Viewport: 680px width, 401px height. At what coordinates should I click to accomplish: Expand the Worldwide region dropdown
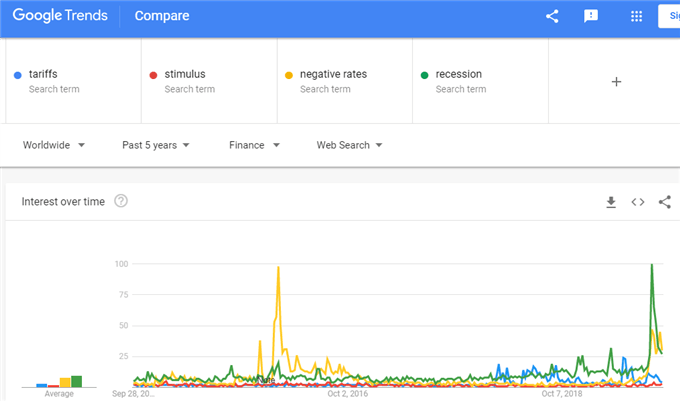pos(54,145)
